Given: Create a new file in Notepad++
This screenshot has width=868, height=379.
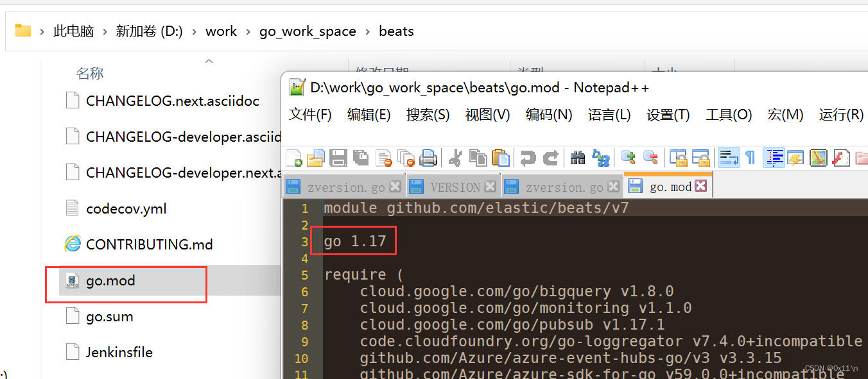Looking at the screenshot, I should [294, 157].
